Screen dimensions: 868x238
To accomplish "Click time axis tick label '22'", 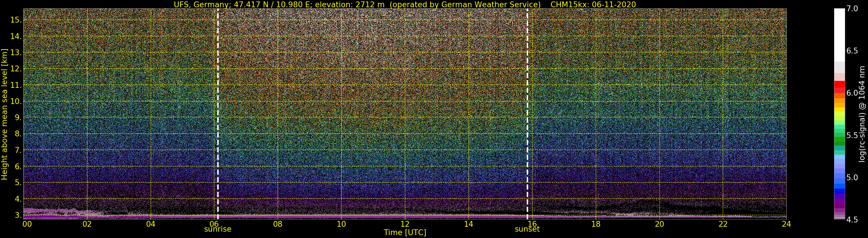I will point(723,224).
